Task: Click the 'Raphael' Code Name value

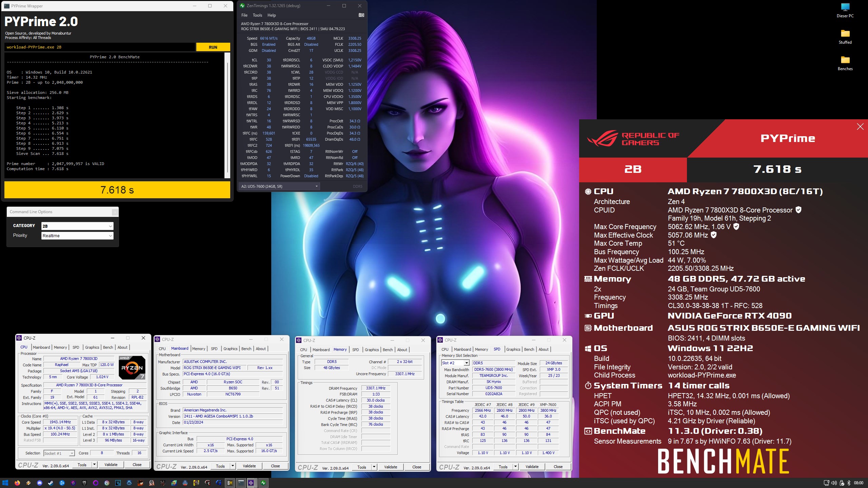Action: point(61,365)
